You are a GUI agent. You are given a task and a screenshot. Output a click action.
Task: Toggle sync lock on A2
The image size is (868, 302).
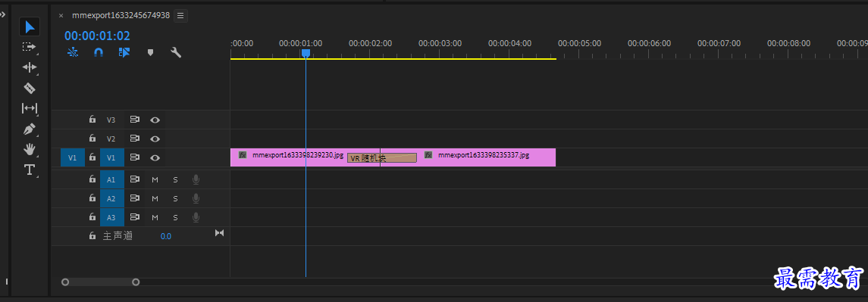tap(134, 198)
